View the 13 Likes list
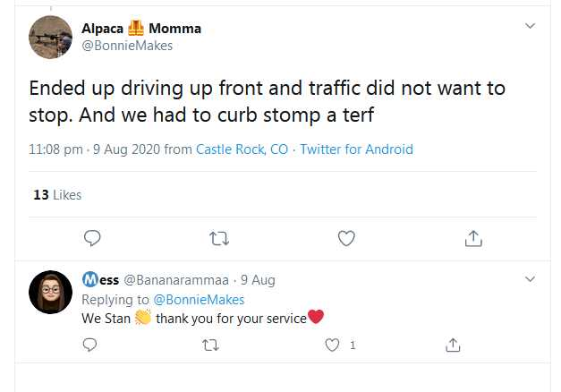The width and height of the screenshot is (561, 392). (x=57, y=195)
